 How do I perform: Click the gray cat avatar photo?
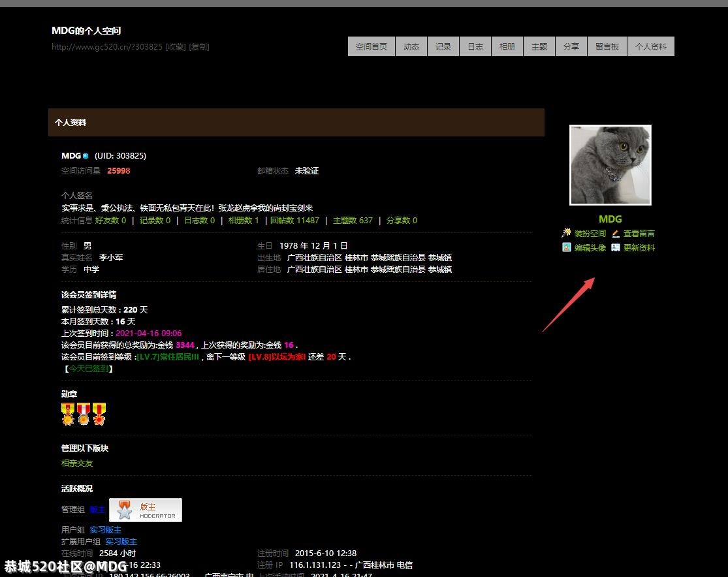pos(610,165)
